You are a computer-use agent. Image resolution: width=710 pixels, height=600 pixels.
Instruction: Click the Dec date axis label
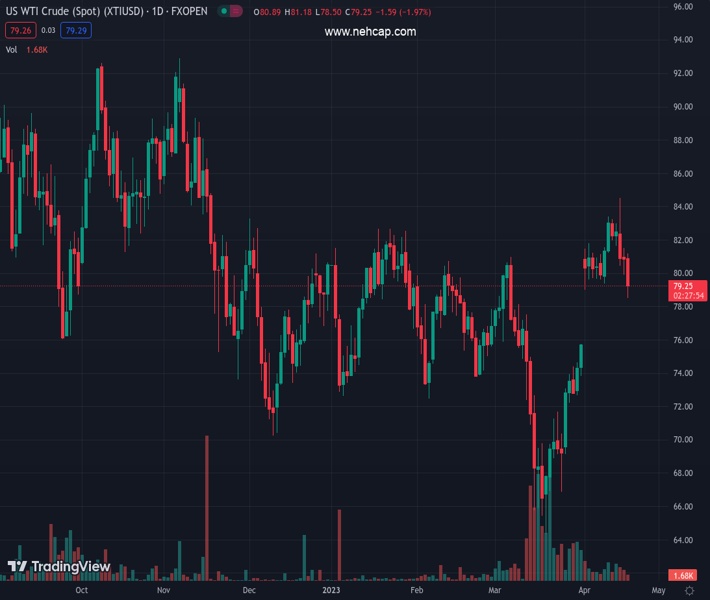tap(249, 590)
